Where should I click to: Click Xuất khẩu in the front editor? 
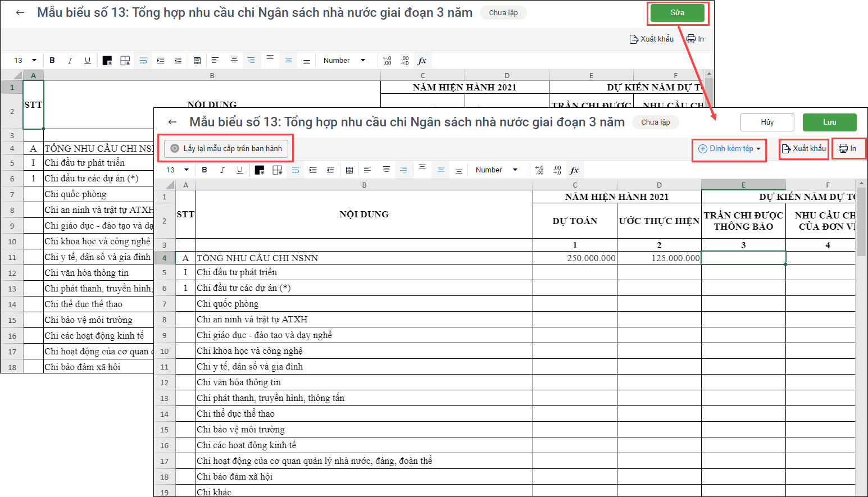pyautogui.click(x=804, y=149)
